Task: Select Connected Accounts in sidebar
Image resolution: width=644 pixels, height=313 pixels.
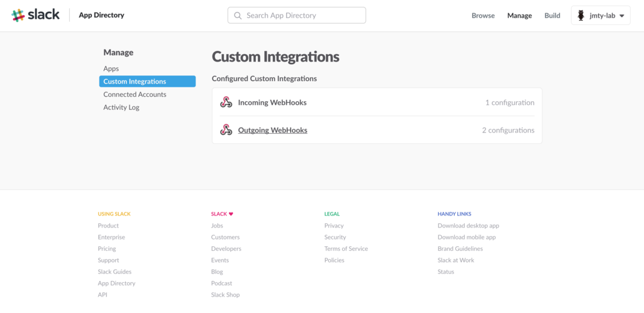Action: tap(135, 94)
